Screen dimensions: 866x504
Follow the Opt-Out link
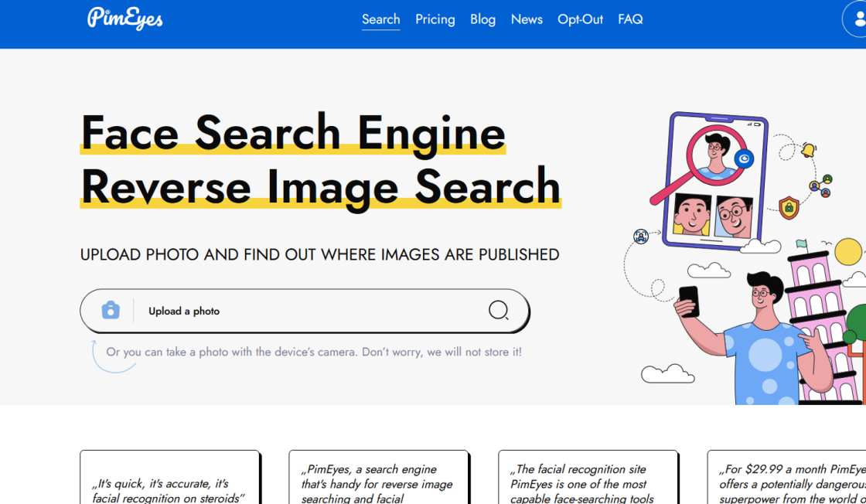click(580, 19)
